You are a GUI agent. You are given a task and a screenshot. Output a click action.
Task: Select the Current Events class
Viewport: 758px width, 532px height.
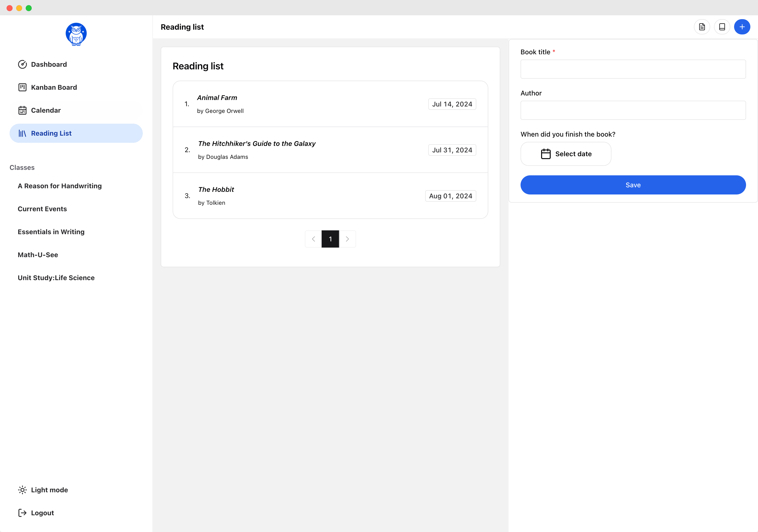pyautogui.click(x=42, y=209)
